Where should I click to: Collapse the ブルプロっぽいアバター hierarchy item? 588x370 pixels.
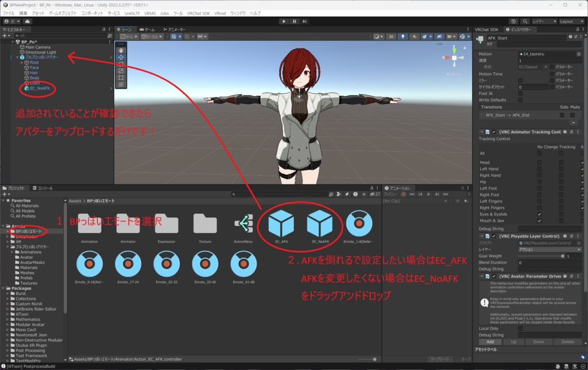17,57
